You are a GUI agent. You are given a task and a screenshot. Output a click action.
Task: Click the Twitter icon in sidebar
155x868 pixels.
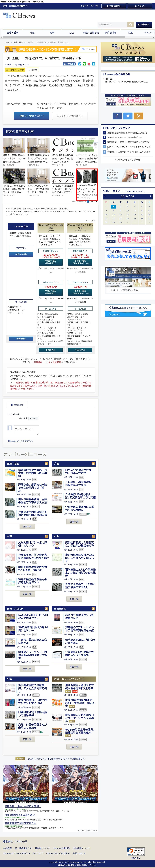click(128, 116)
